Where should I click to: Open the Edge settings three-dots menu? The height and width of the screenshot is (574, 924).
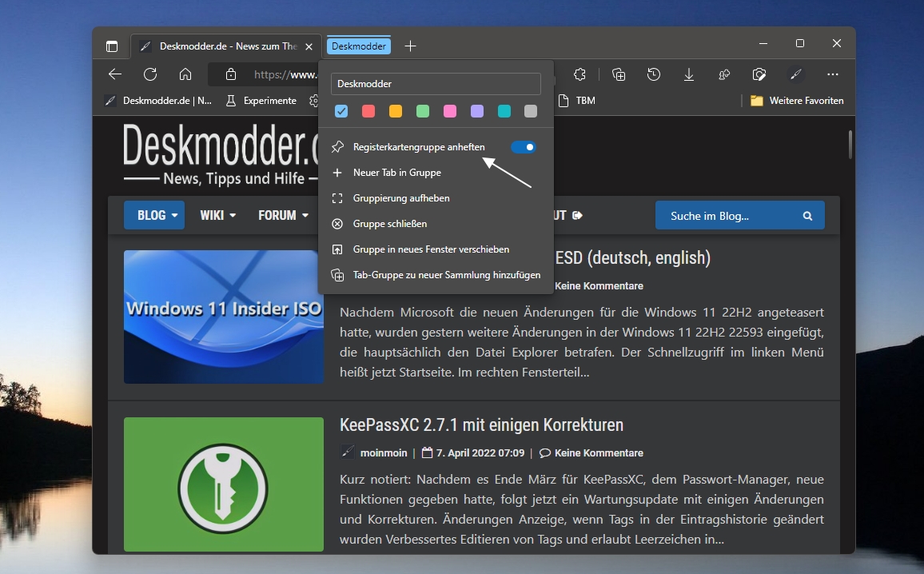tap(833, 74)
